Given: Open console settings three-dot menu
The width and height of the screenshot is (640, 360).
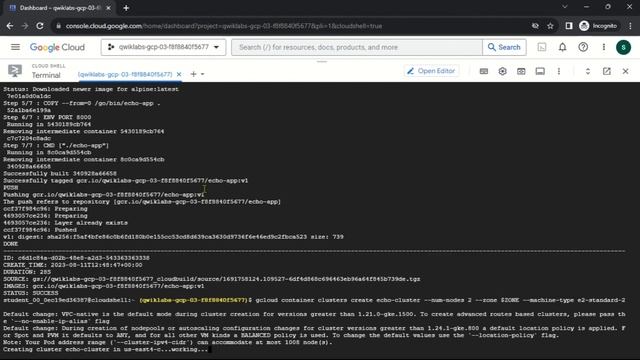Looking at the screenshot, I should coord(604,47).
